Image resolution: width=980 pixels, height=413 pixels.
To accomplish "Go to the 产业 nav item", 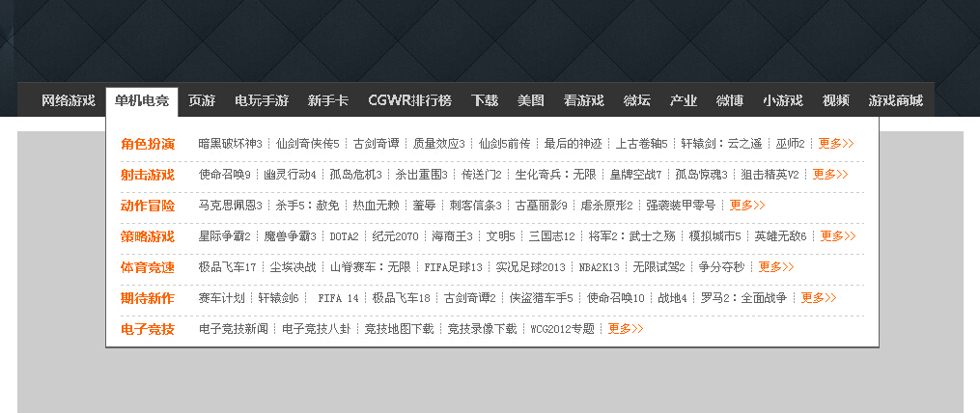I will click(x=684, y=100).
